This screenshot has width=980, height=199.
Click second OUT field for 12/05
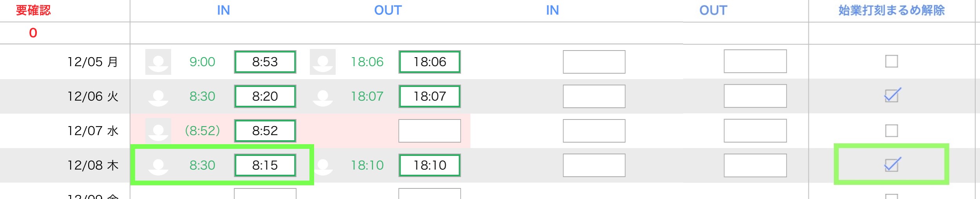pyautogui.click(x=755, y=62)
